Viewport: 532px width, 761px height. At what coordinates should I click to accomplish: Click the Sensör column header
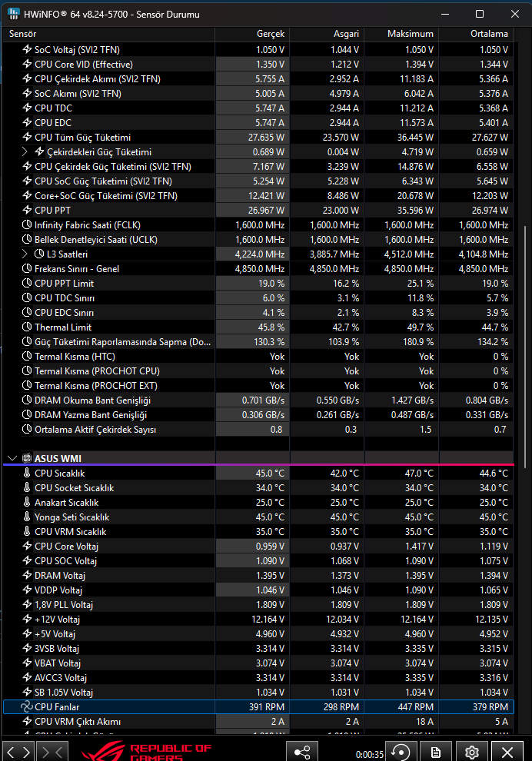click(x=108, y=34)
